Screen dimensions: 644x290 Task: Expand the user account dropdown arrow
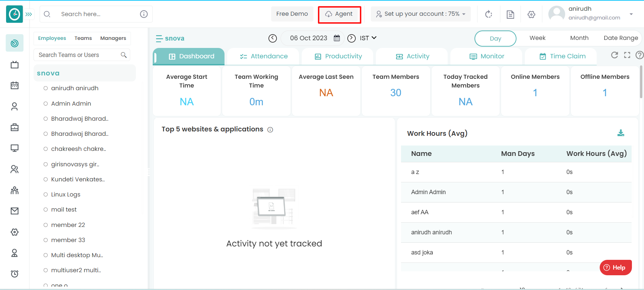point(631,14)
